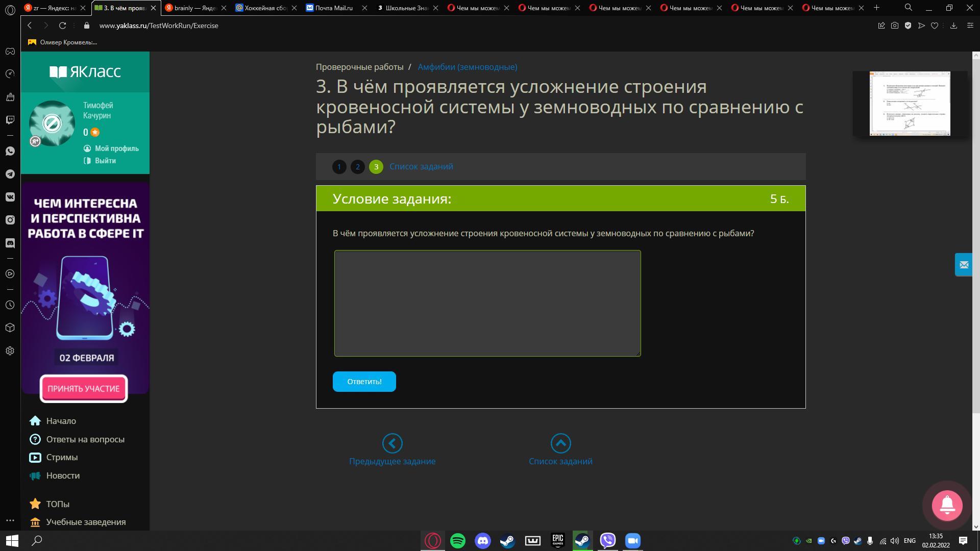Go to task number 1

point(339,167)
